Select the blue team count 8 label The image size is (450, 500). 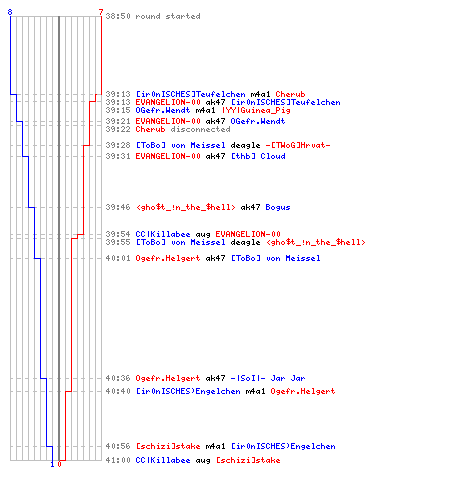10,12
